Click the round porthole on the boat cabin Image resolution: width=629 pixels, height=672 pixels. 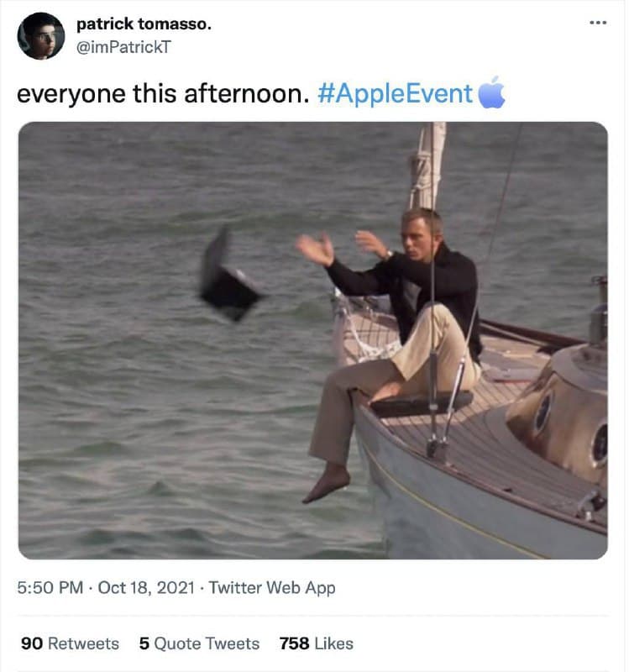point(543,412)
